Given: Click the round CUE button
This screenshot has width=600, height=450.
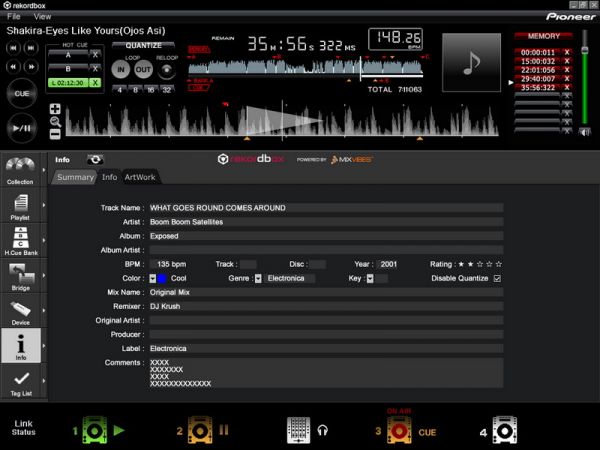Looking at the screenshot, I should (22, 93).
